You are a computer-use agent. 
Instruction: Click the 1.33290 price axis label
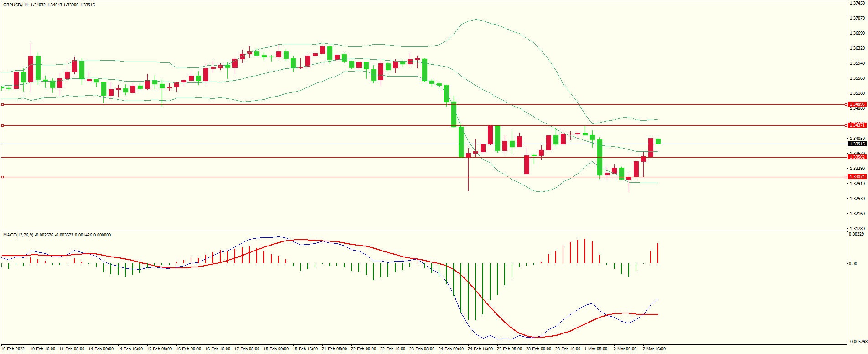click(858, 169)
